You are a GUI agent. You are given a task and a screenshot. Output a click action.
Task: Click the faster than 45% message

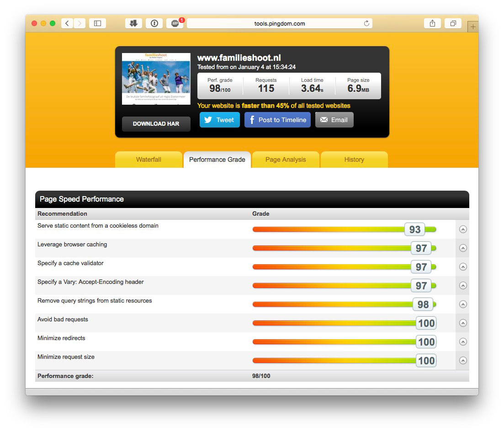pos(274,106)
